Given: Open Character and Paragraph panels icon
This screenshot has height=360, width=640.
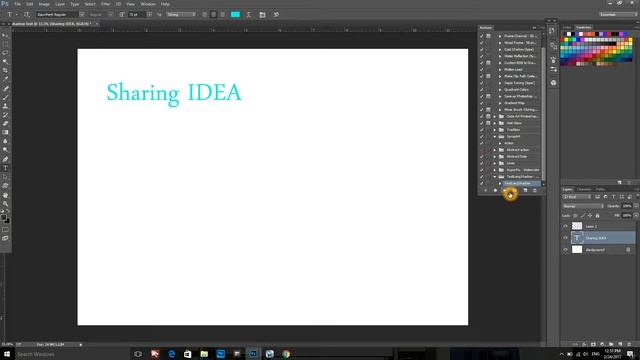Looking at the screenshot, I should point(262,15).
